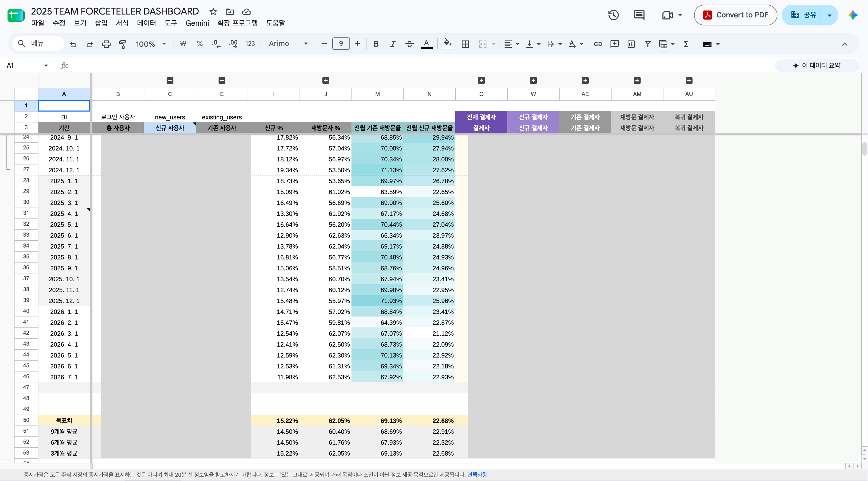Open the functions sigma menu
This screenshot has width=868, height=481.
tap(686, 44)
